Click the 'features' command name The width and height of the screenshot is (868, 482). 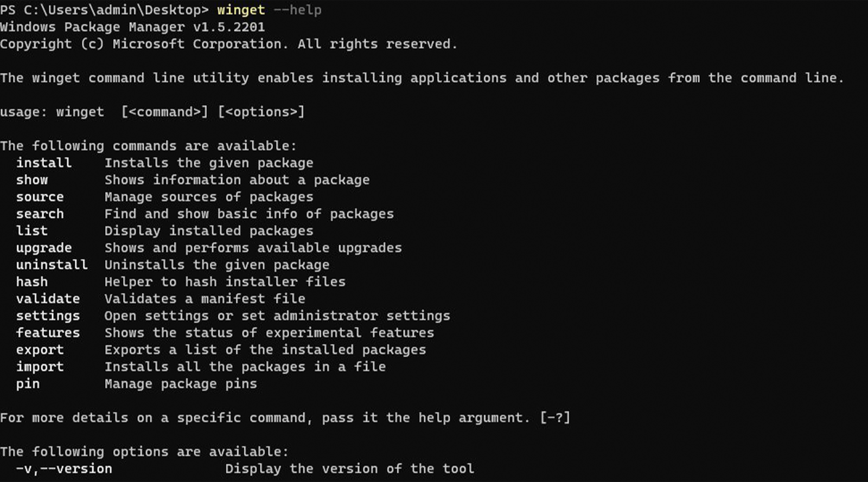click(48, 332)
